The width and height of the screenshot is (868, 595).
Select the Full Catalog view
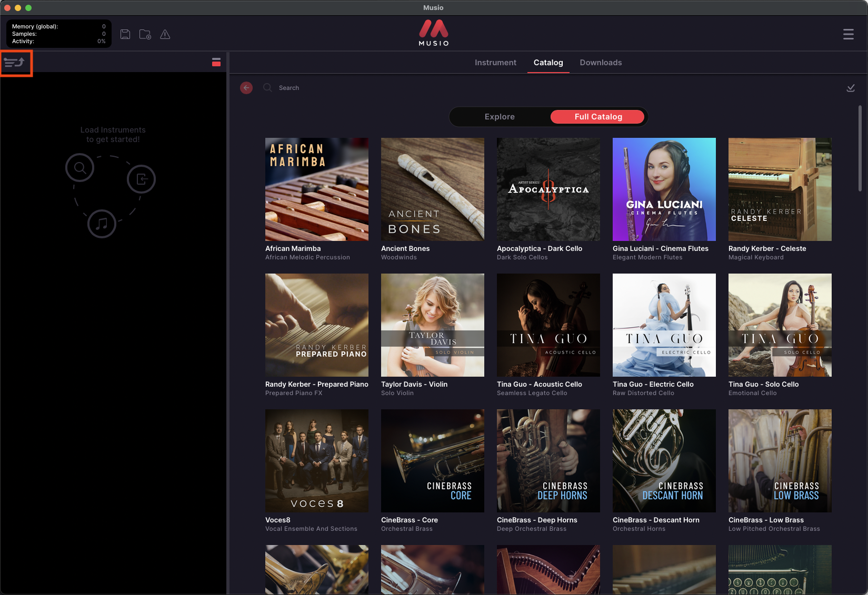point(598,117)
